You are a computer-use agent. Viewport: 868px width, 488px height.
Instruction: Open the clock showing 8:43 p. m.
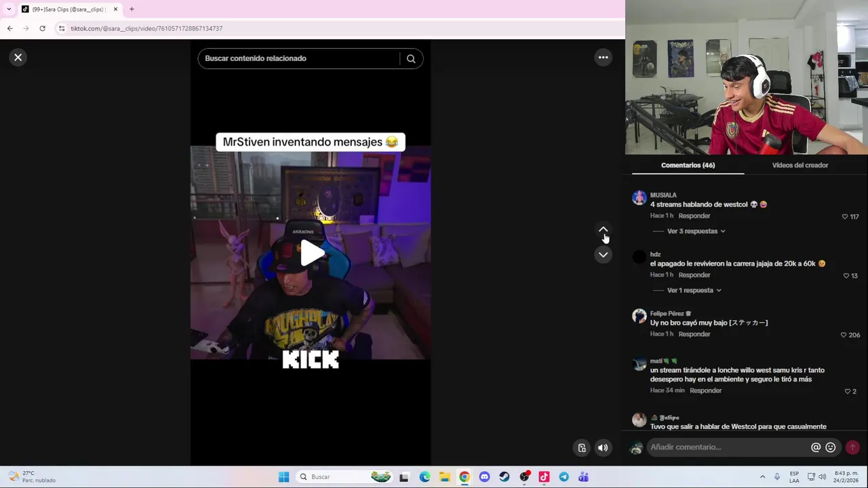click(846, 477)
